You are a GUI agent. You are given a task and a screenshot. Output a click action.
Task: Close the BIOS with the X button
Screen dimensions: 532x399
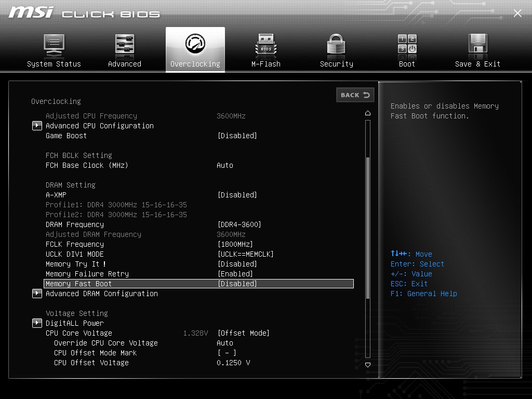point(517,13)
